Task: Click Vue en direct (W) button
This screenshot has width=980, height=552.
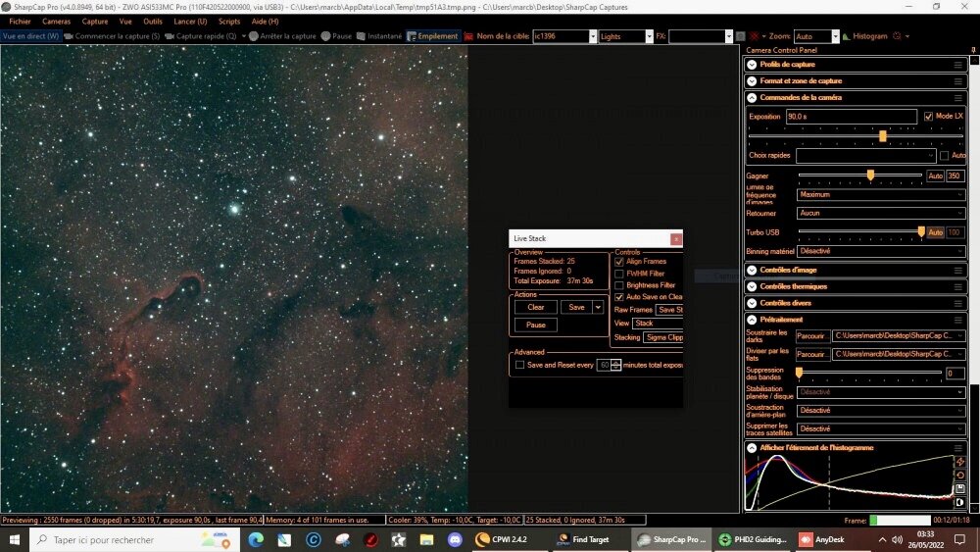Action: point(30,36)
